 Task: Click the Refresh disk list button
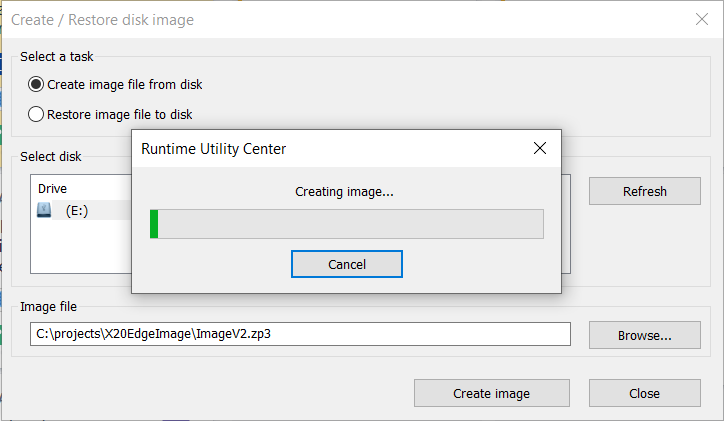click(645, 191)
